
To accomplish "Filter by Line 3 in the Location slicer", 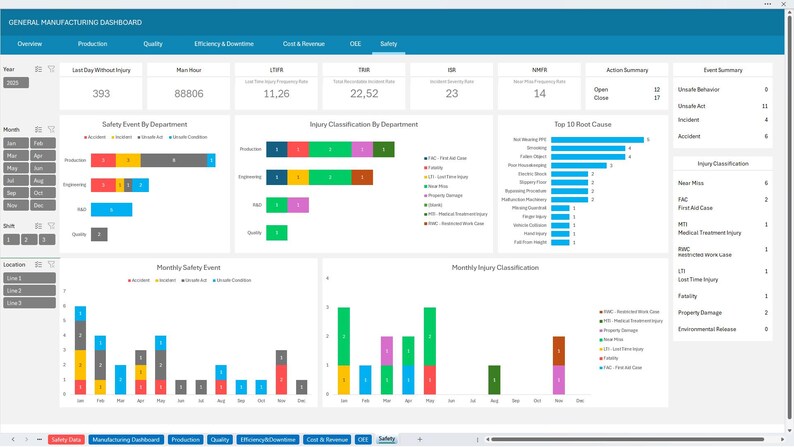I will (29, 303).
